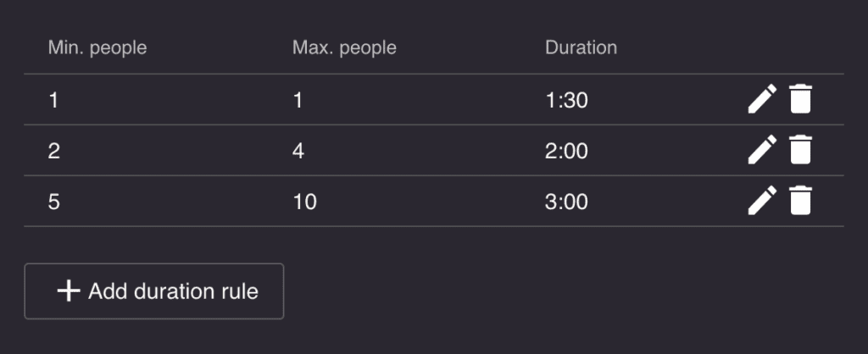Click the 2:00 duration cell

566,152
